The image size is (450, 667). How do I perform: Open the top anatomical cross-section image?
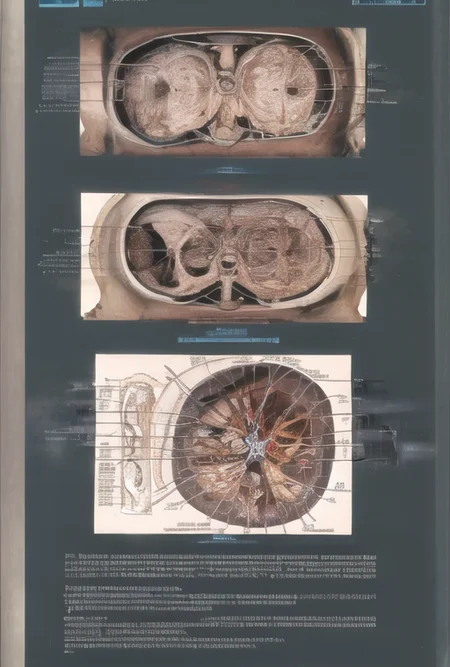[x=223, y=92]
